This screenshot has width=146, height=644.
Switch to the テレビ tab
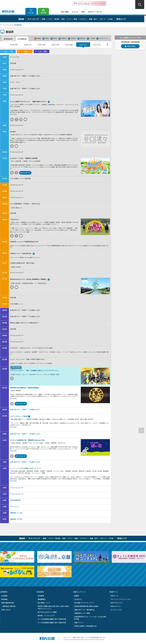click(31, 11)
